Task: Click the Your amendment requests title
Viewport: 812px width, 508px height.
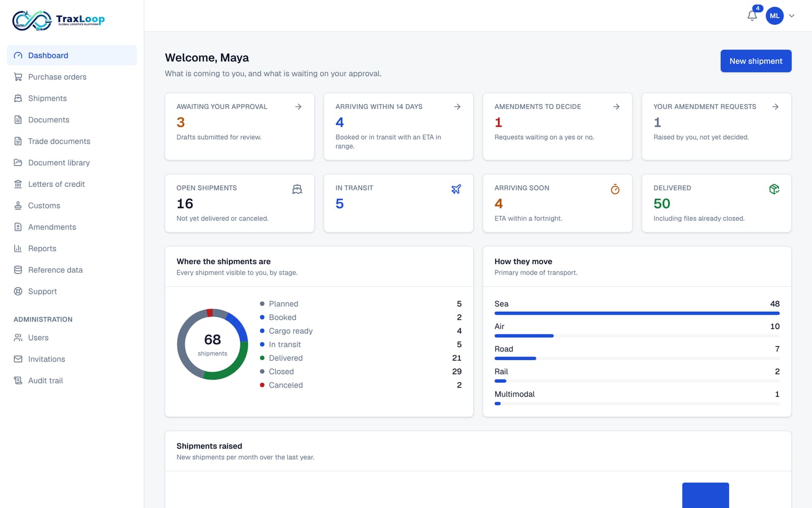Action: click(704, 107)
